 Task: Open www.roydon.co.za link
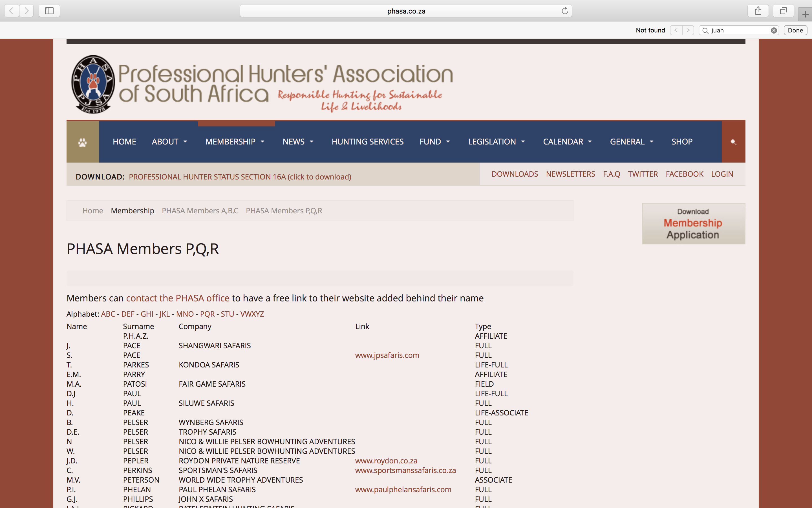tap(386, 461)
